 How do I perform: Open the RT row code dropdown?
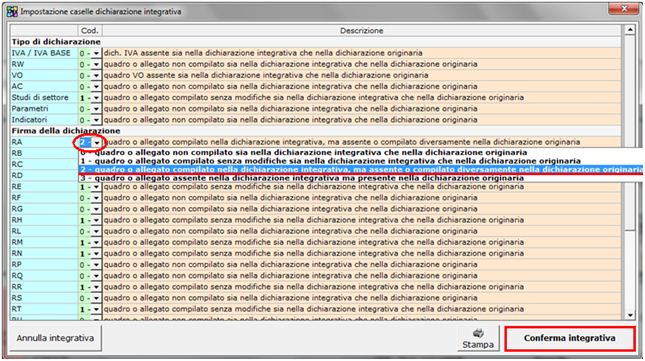[x=96, y=309]
